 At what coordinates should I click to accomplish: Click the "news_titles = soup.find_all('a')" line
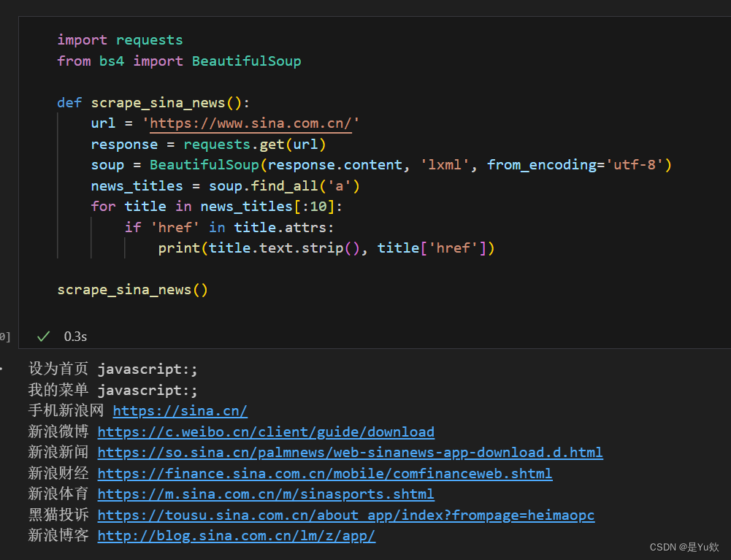[225, 186]
